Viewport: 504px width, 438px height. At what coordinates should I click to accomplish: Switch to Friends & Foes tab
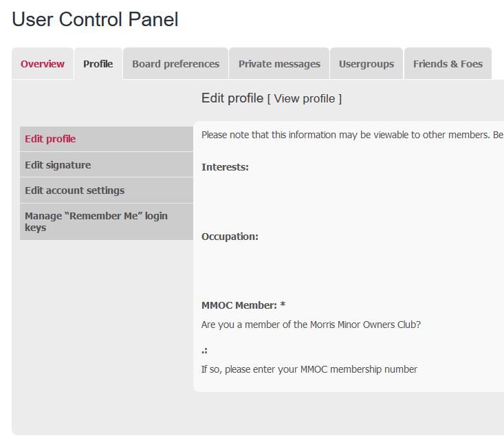[448, 64]
